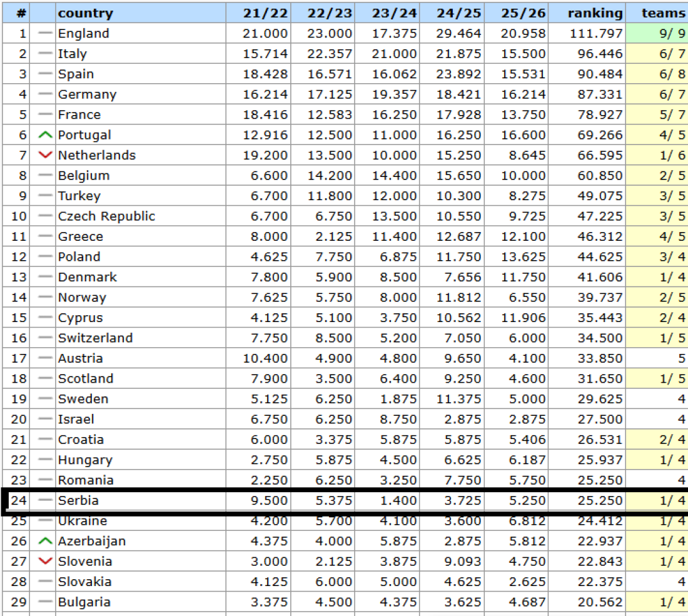Select Serbia in the highlighted row
688x616 pixels.
pos(78,500)
